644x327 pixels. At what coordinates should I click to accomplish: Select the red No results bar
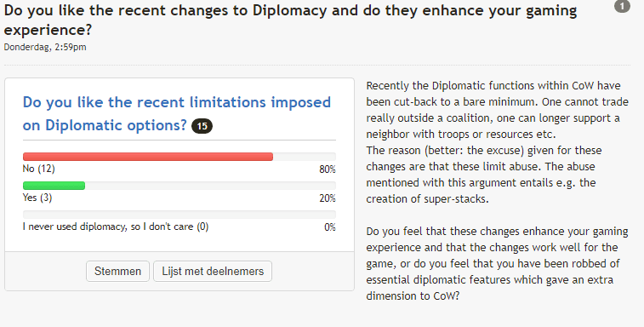click(x=148, y=157)
